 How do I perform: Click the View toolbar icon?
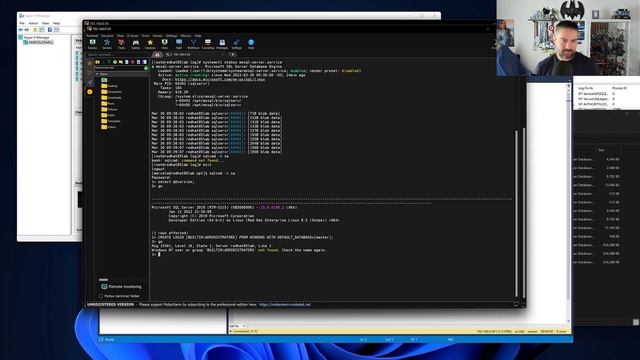point(164,44)
